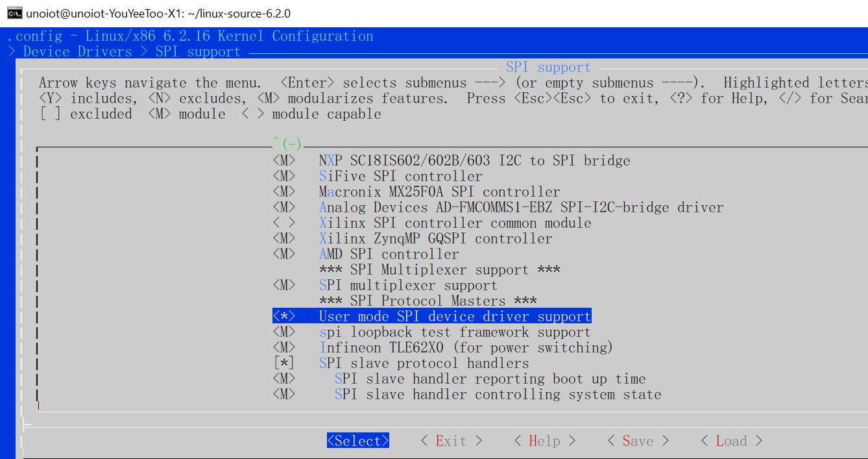The height and width of the screenshot is (459, 868).
Task: Select the Macronix MX25F0A SPI controller entry
Action: tap(440, 192)
